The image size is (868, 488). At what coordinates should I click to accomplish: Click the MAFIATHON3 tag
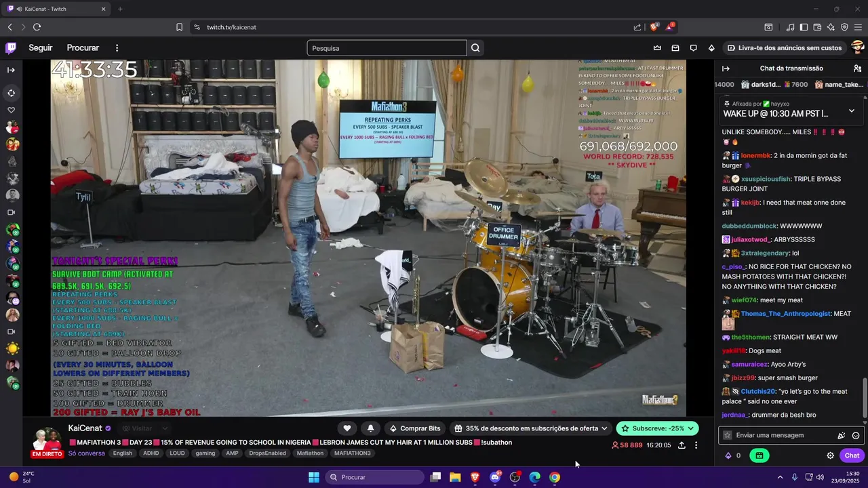(x=352, y=453)
